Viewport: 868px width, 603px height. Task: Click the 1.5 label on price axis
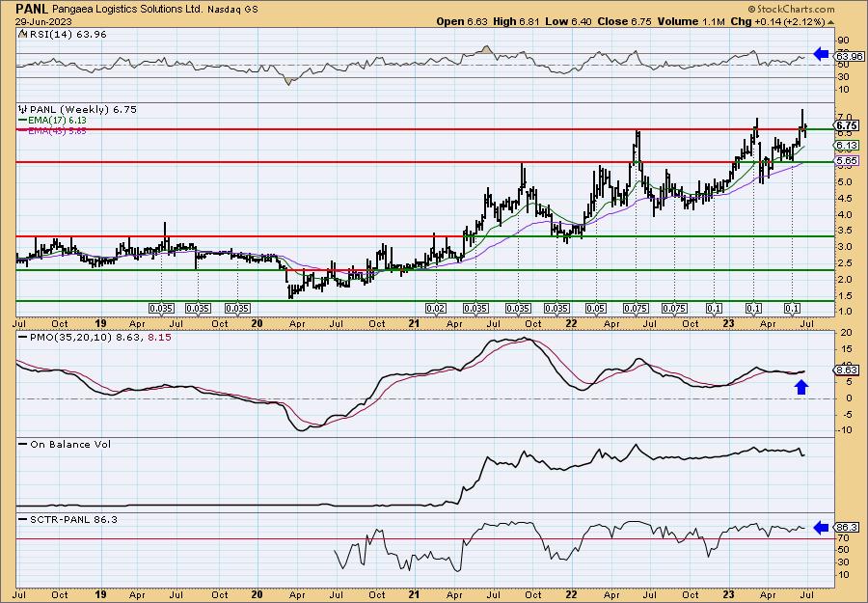coord(845,295)
